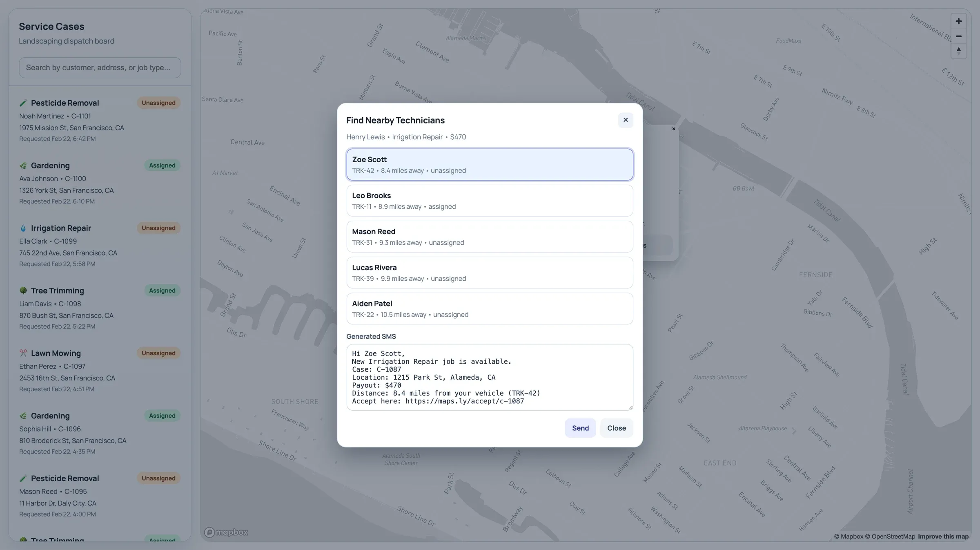Choose Mason Reed TRK-31 technician
Image resolution: width=980 pixels, height=550 pixels.
(490, 237)
